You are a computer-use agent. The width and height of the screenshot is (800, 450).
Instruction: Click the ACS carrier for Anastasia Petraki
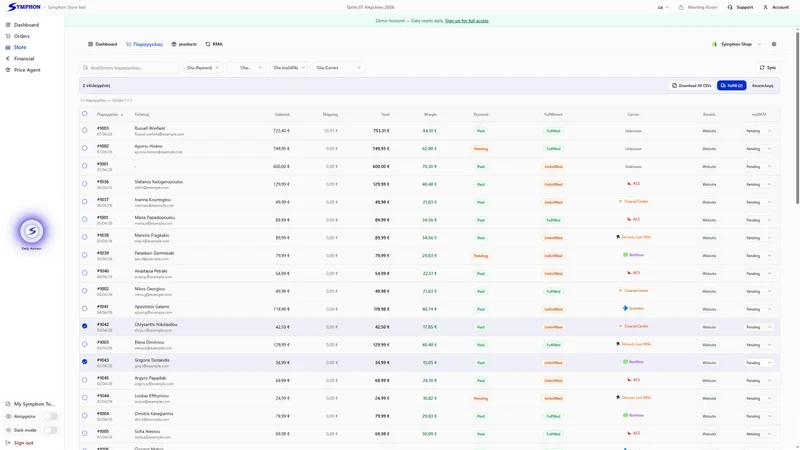point(633,273)
